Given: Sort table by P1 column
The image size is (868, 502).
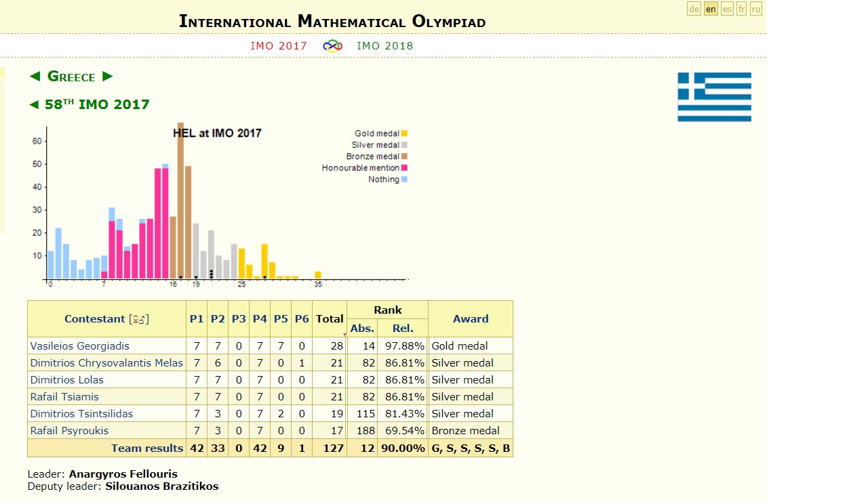Looking at the screenshot, I should 197,319.
